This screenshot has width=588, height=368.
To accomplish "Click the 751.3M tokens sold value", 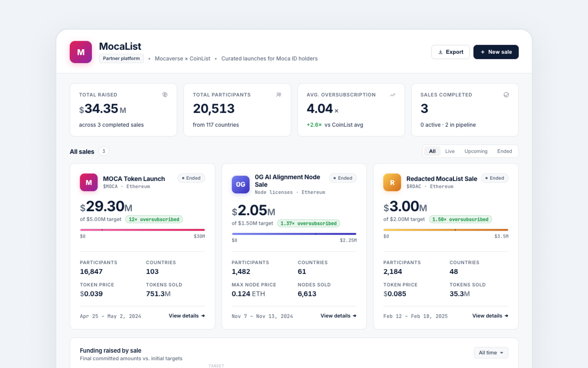I will 158,294.
